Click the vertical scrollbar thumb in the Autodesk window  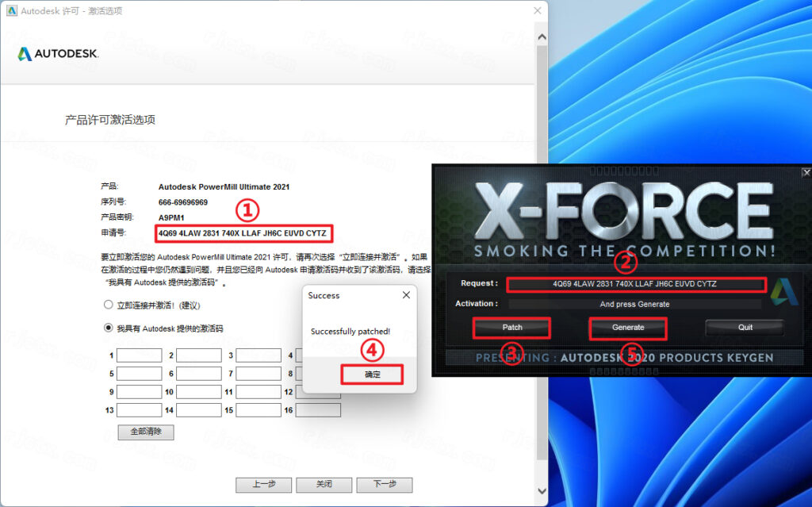[542, 253]
